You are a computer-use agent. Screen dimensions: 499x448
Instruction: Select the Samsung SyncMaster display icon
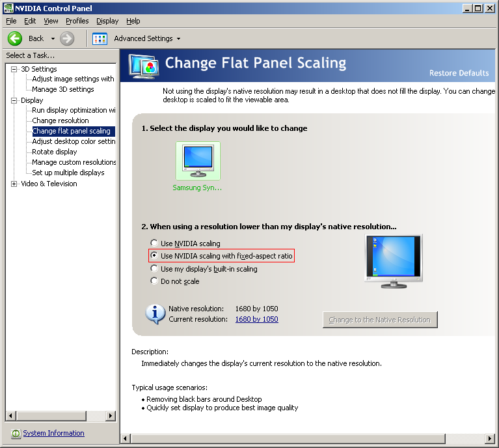(x=198, y=161)
